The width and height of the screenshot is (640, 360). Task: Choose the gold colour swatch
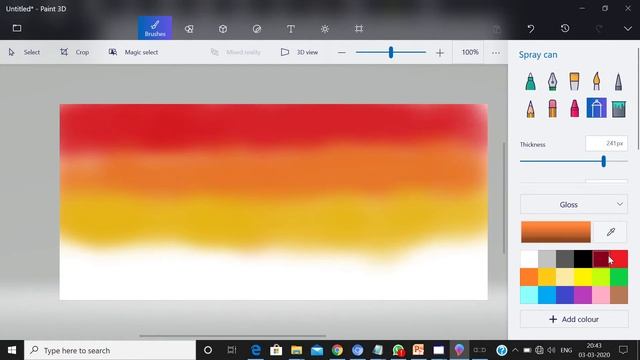pyautogui.click(x=547, y=277)
